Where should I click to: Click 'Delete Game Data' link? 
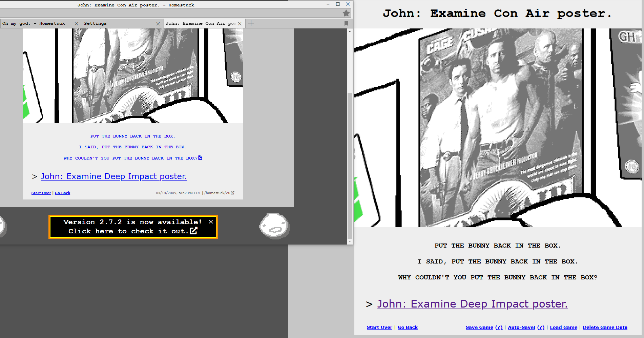(x=605, y=327)
